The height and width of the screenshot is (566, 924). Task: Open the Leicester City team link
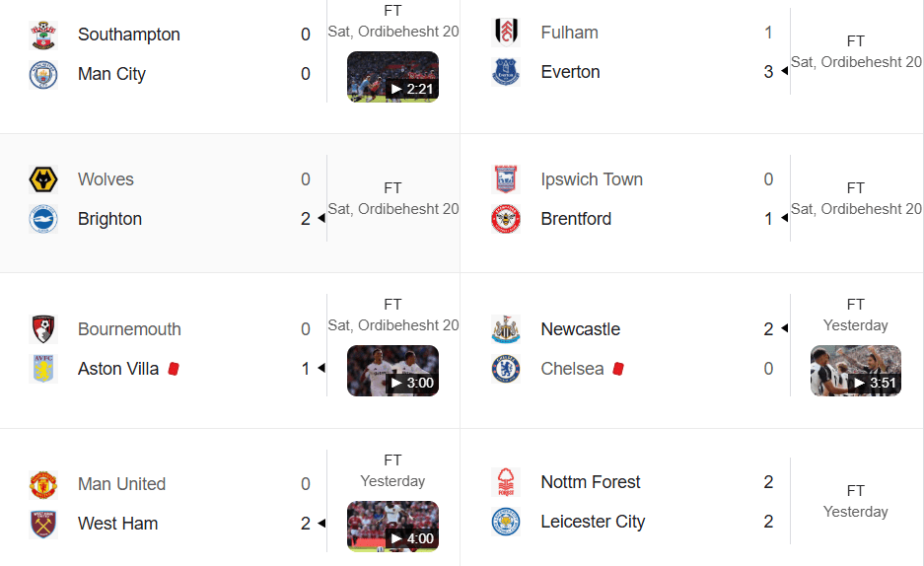coord(593,522)
